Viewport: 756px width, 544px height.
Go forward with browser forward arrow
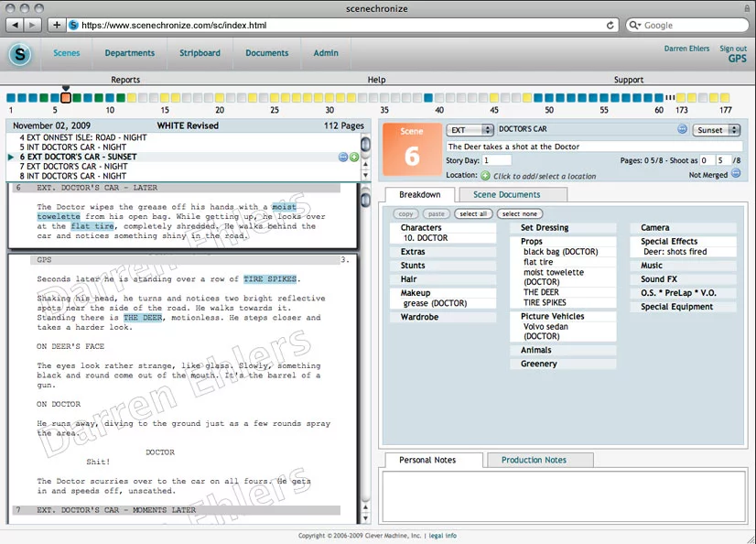pyautogui.click(x=32, y=25)
